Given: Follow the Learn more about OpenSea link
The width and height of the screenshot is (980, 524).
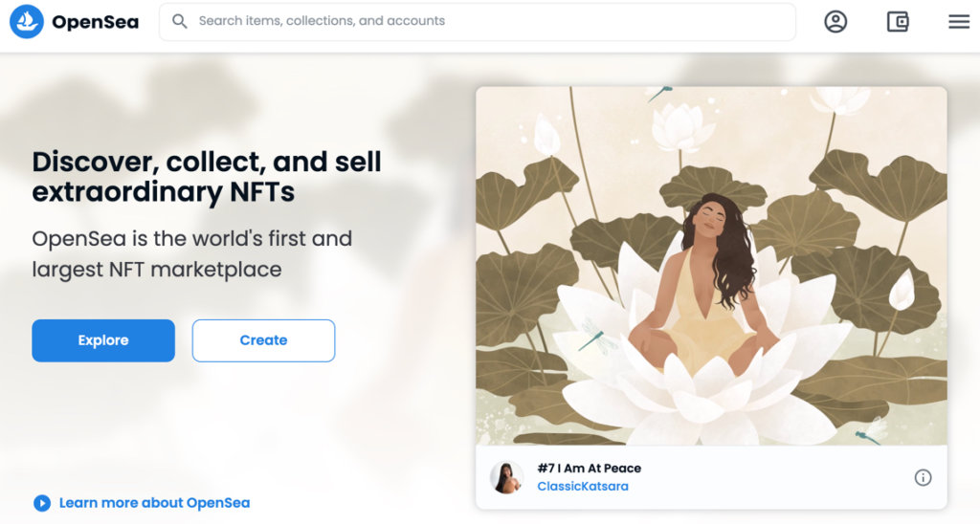Looking at the screenshot, I should [x=154, y=503].
